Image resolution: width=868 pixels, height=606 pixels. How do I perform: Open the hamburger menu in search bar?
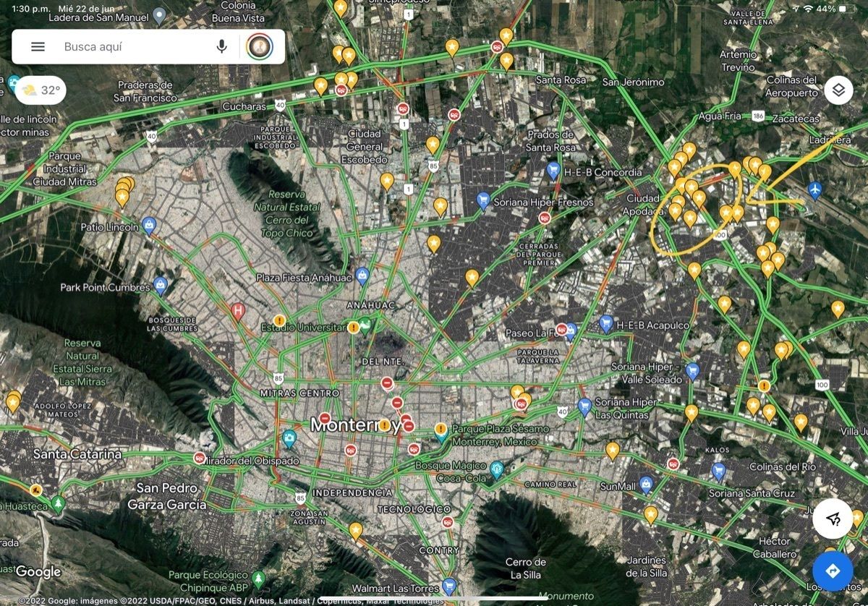coord(38,47)
